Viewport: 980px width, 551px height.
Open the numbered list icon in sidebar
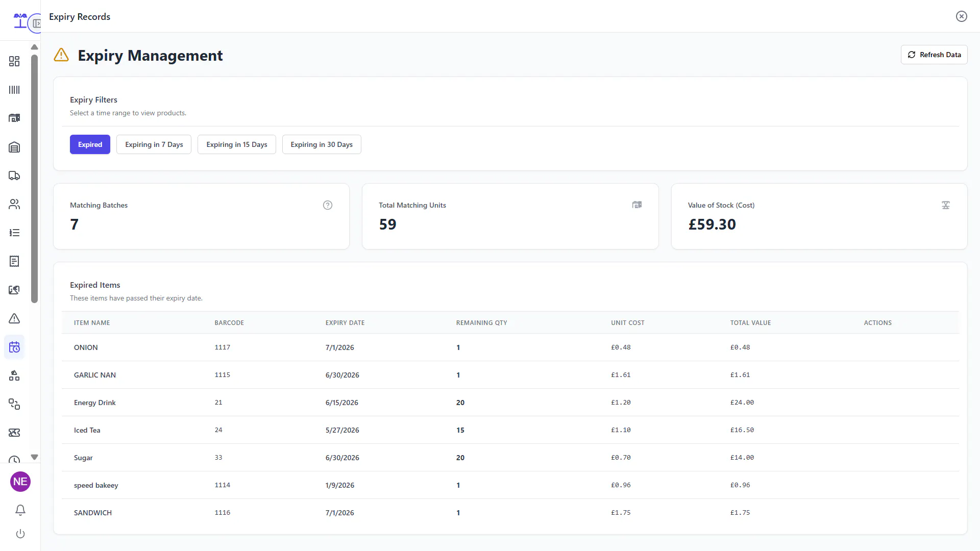point(14,233)
